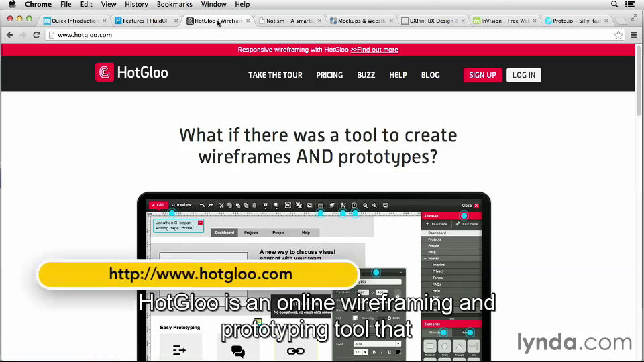The image size is (644, 362).
Task: Open Notification Center list icon
Action: pos(630,4)
